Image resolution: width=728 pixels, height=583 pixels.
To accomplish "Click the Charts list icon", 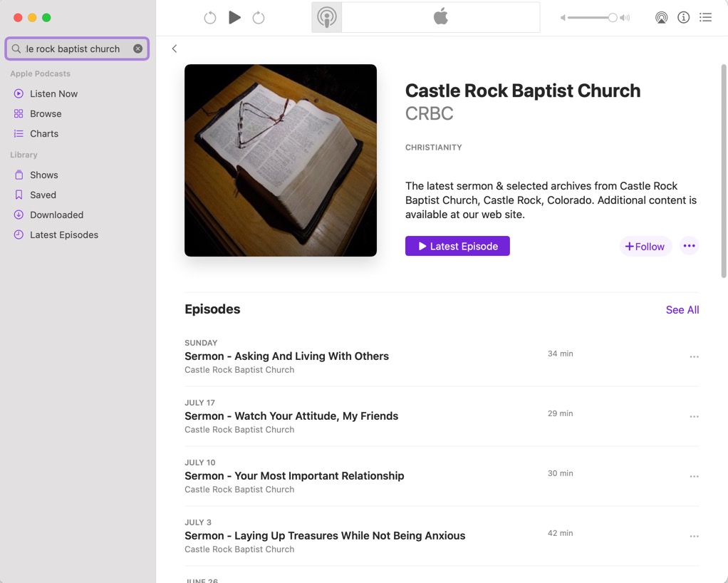I will click(19, 133).
